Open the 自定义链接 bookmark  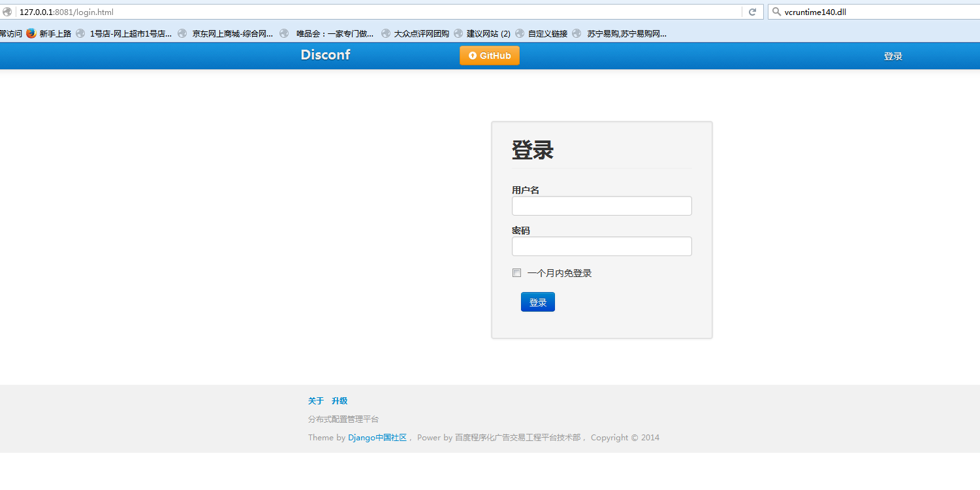pos(547,33)
